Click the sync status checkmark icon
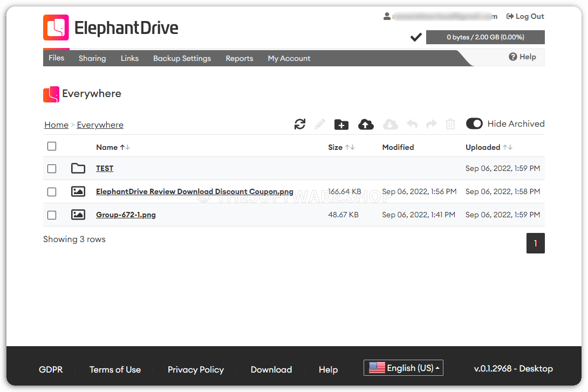 pyautogui.click(x=416, y=37)
